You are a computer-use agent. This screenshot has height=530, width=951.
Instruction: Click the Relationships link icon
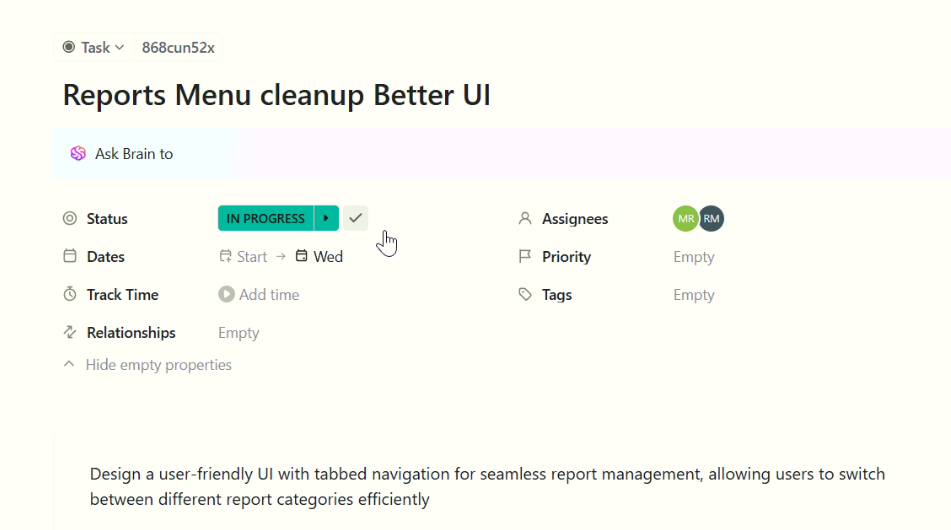(x=70, y=333)
